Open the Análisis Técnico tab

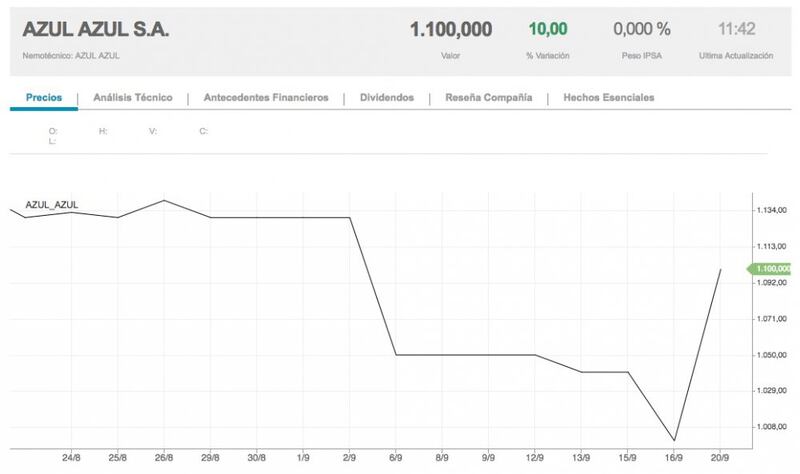pyautogui.click(x=132, y=98)
